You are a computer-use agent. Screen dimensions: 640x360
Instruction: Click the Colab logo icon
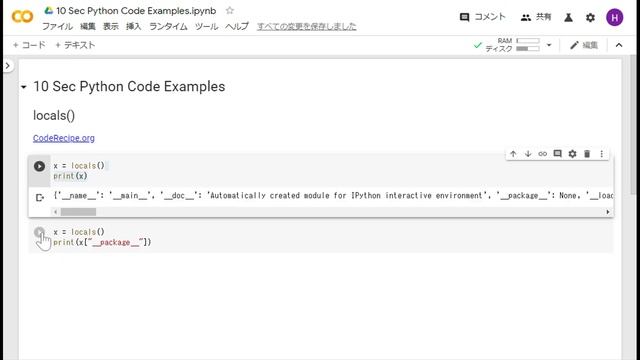tap(22, 17)
